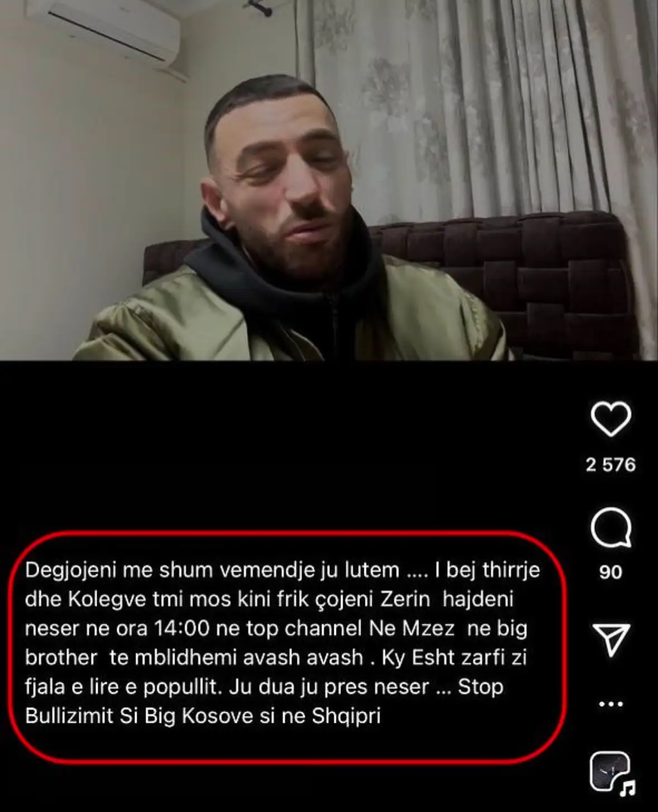Click the "Stop" word ending the fifth caption line
658x812 pixels.
click(x=481, y=687)
